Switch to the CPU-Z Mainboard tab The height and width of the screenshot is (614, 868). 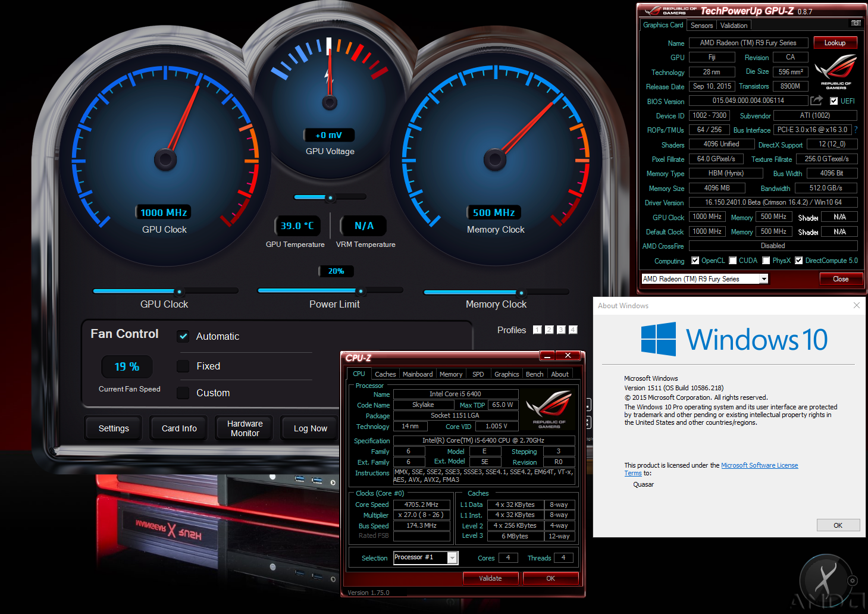point(418,374)
